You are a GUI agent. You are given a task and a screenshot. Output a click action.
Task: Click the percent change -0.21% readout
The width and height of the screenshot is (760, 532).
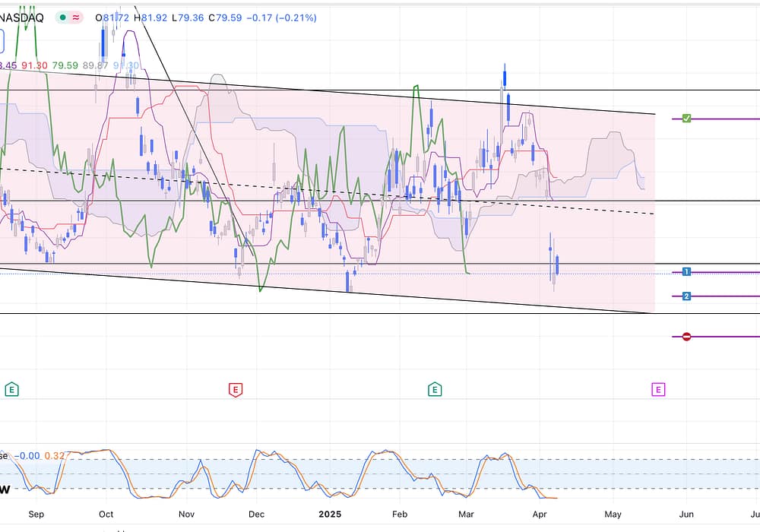[x=290, y=17]
